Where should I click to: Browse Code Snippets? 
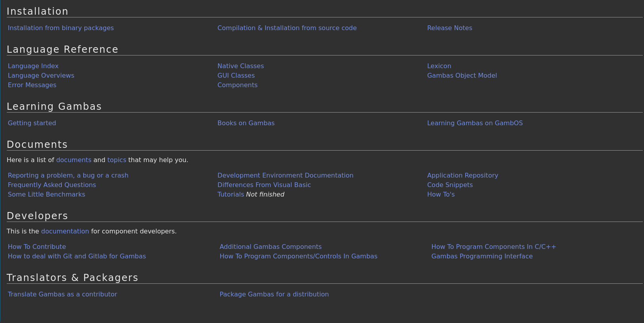pos(450,185)
